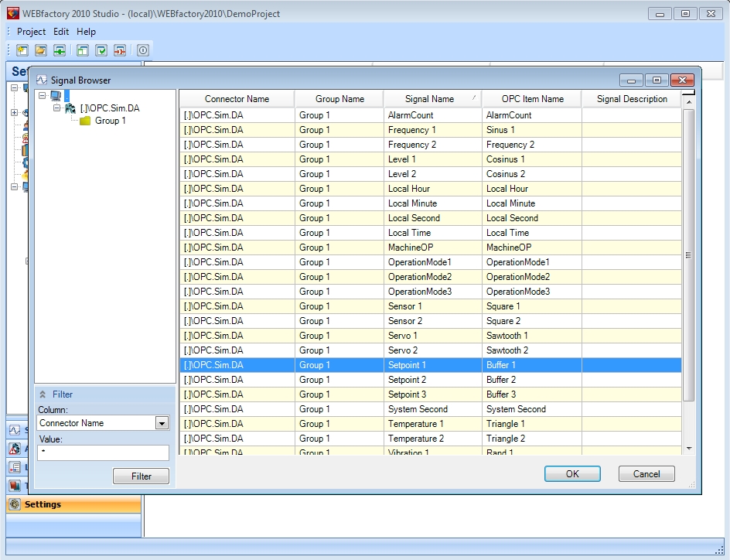
Task: Collapse the root computer tree node
Action: coord(43,96)
